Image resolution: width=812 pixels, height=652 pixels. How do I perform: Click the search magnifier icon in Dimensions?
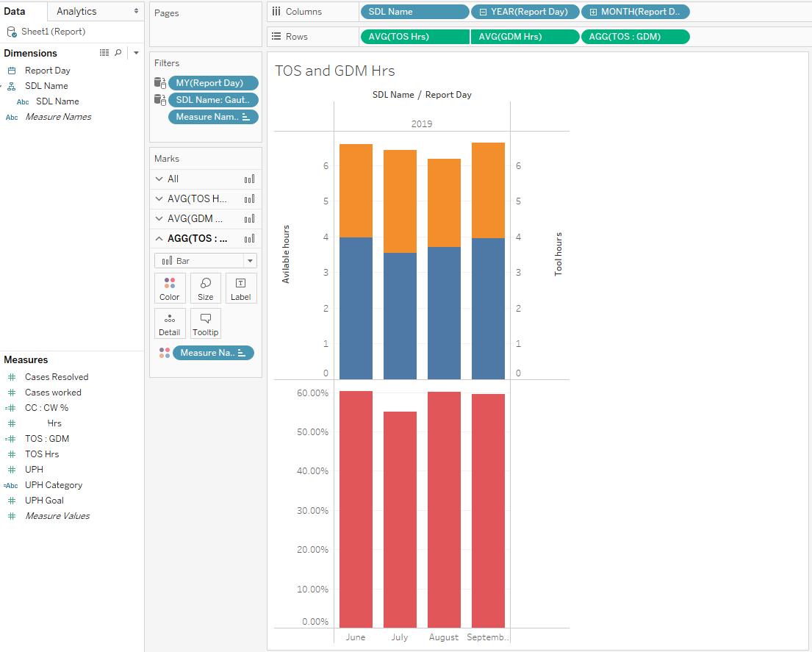tap(118, 53)
